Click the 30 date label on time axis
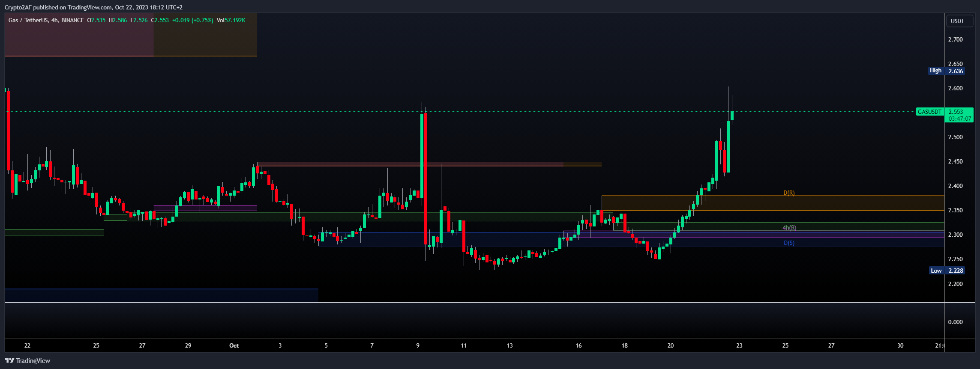980x369 pixels. [900, 345]
